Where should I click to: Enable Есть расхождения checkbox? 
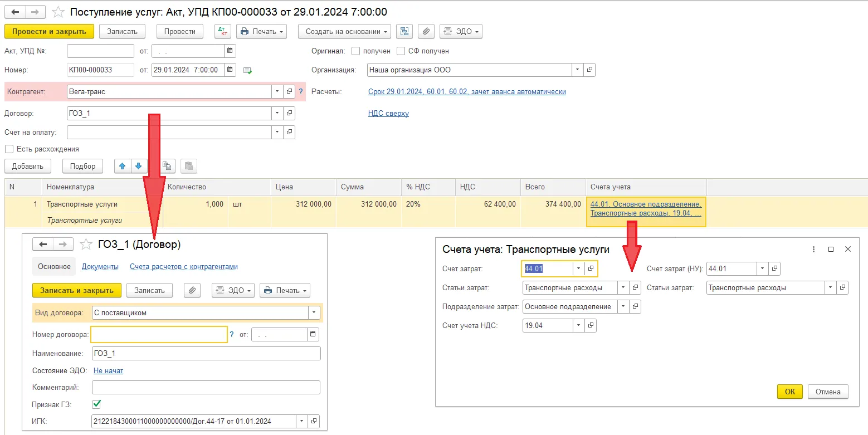(9, 149)
